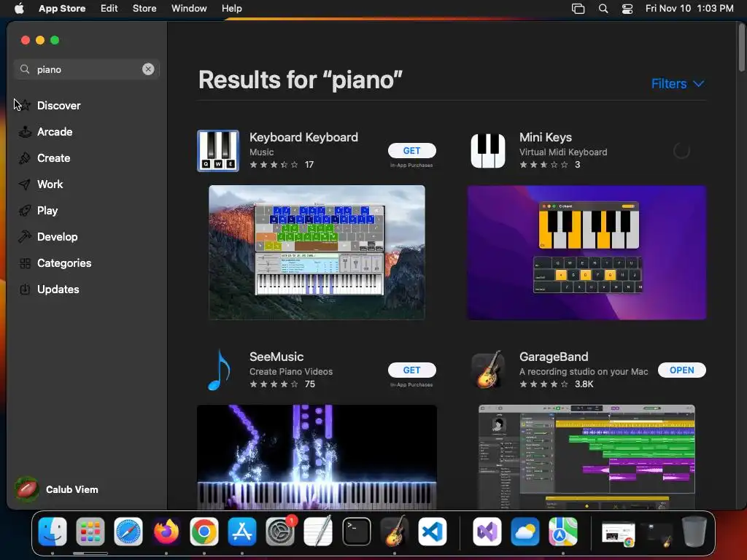The image size is (747, 560).
Task: Click the Stage Manager menu bar icon
Action: pyautogui.click(x=578, y=9)
